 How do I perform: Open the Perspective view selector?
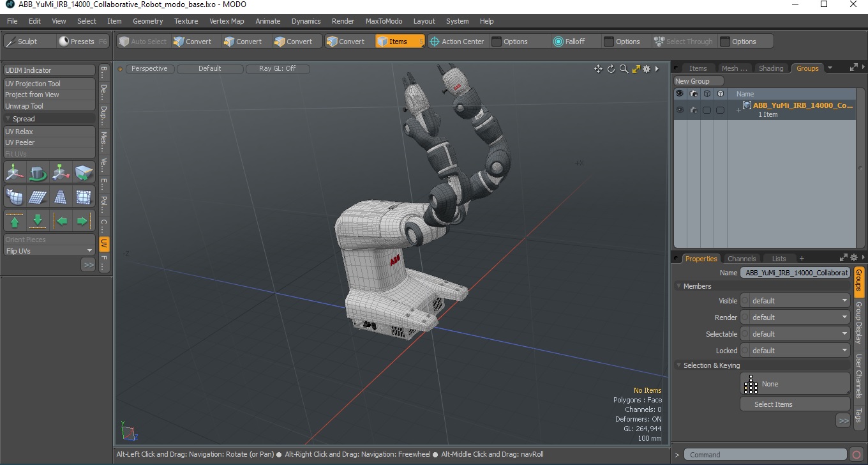tap(150, 68)
